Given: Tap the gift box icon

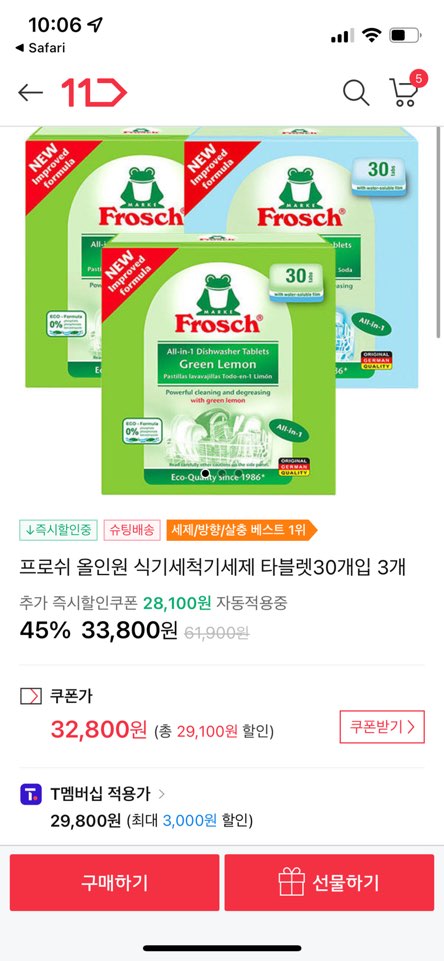Looking at the screenshot, I should point(291,883).
